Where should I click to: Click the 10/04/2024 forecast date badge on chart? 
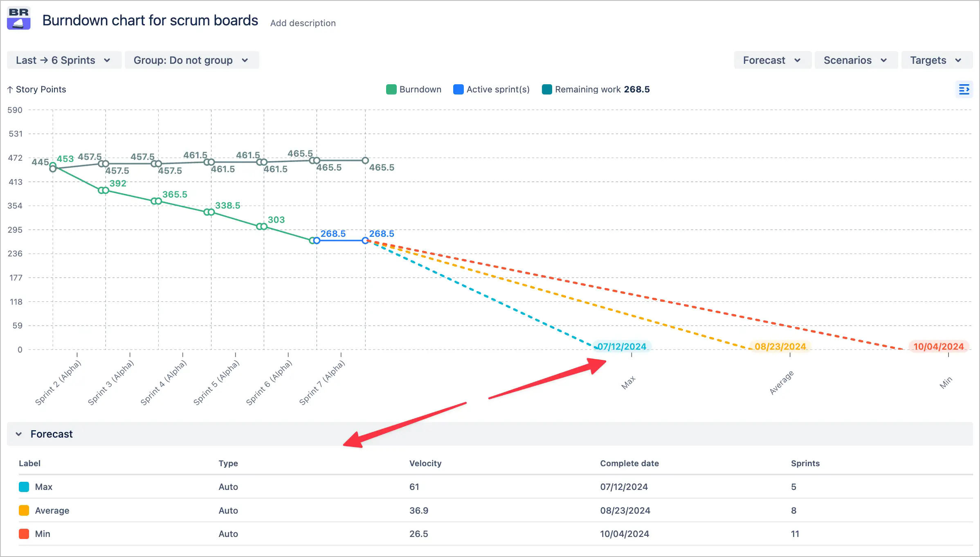click(938, 346)
